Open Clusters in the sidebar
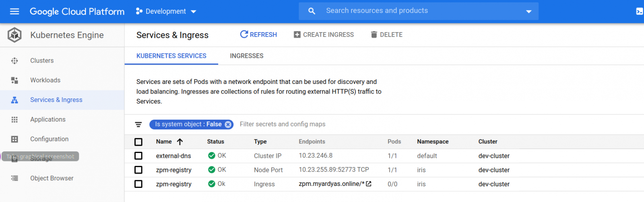 42,61
